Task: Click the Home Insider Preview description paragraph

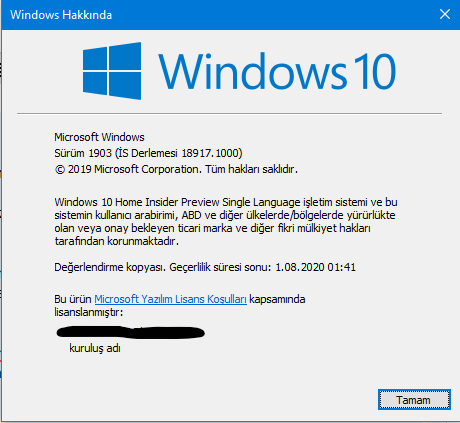Action: (226, 221)
